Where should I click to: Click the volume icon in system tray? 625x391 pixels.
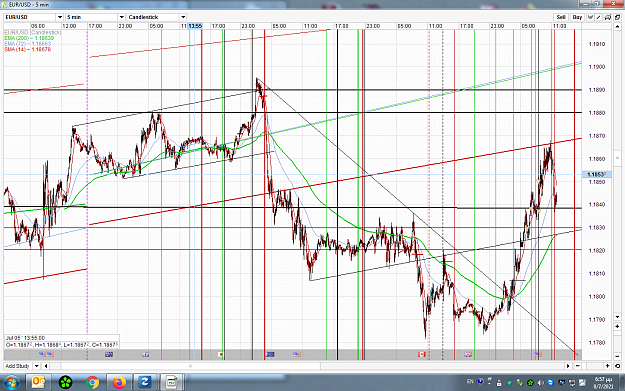541,383
